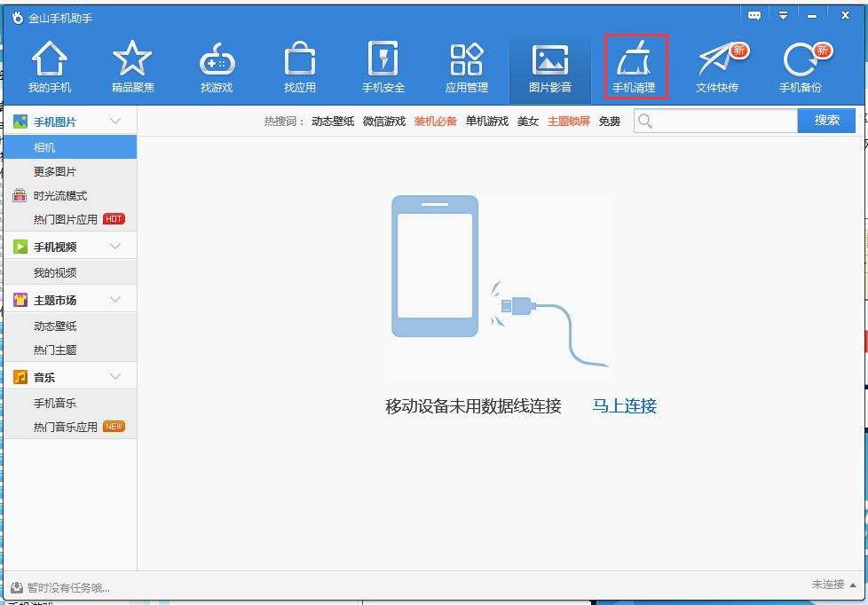Image resolution: width=868 pixels, height=605 pixels.
Task: Switch to the 图片影音 tab
Action: point(550,64)
